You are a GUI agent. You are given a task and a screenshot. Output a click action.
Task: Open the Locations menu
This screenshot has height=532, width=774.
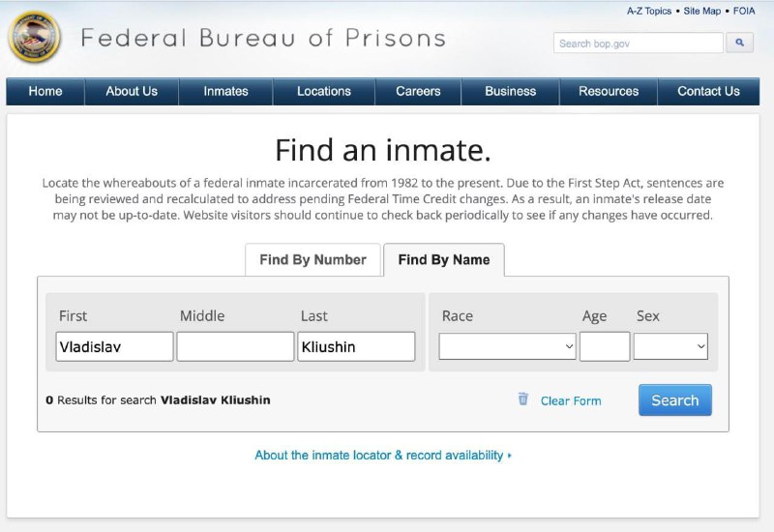tap(324, 91)
